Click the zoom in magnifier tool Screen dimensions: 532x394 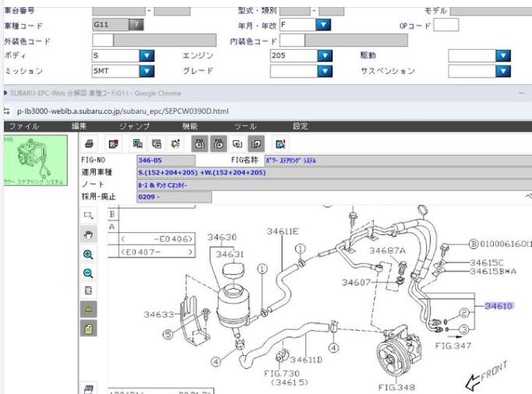pyautogui.click(x=88, y=254)
